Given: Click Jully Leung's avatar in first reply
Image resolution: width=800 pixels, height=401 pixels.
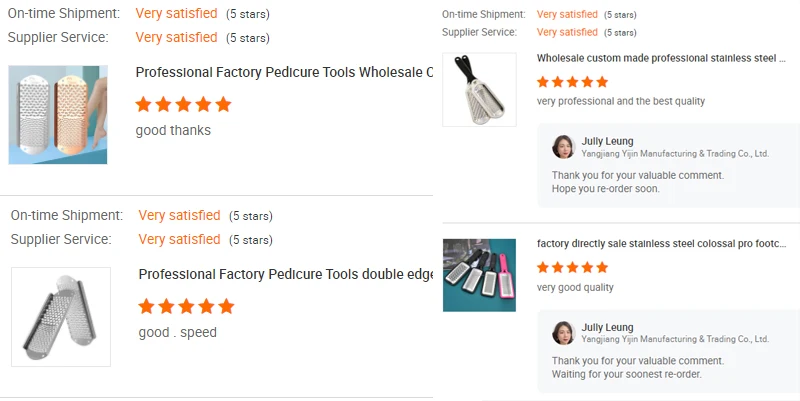Looking at the screenshot, I should (x=563, y=147).
